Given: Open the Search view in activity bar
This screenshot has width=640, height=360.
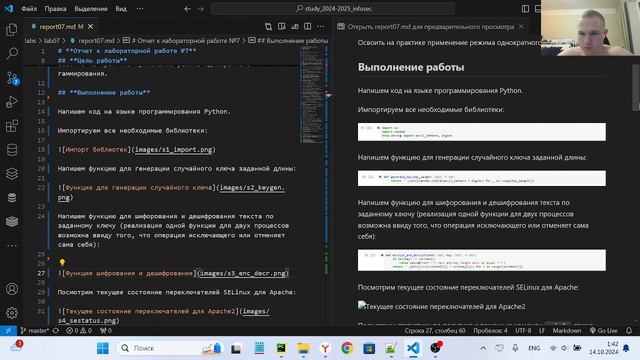Looking at the screenshot, I should [x=12, y=53].
